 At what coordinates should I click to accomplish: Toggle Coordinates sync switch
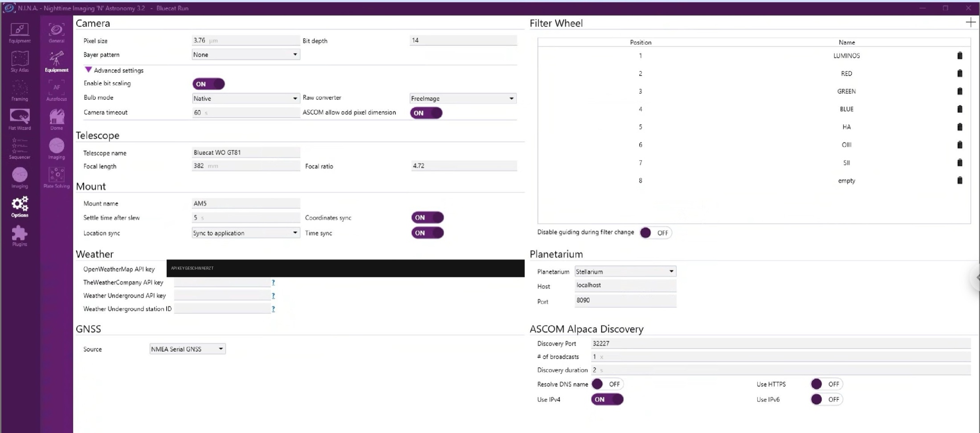[427, 218]
